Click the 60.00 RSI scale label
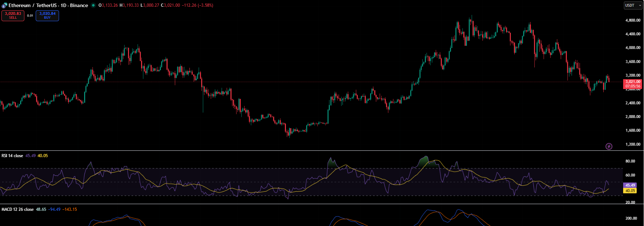 (630, 175)
